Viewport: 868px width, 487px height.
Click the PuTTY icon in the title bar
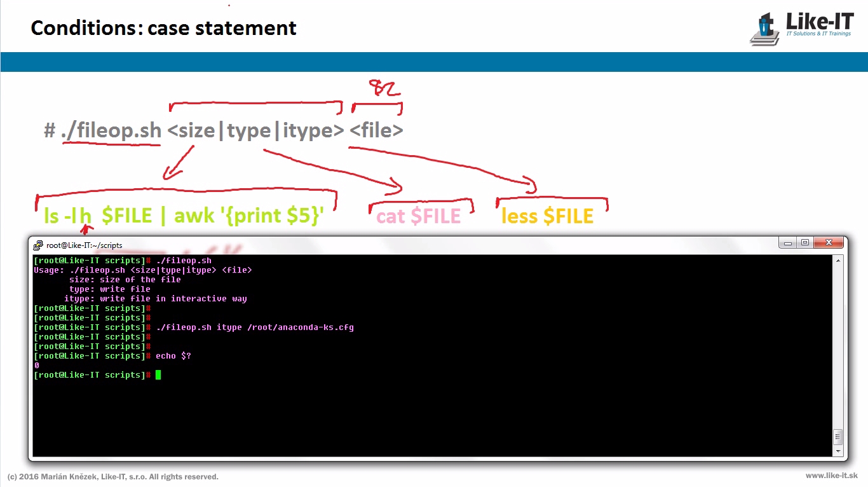[38, 245]
